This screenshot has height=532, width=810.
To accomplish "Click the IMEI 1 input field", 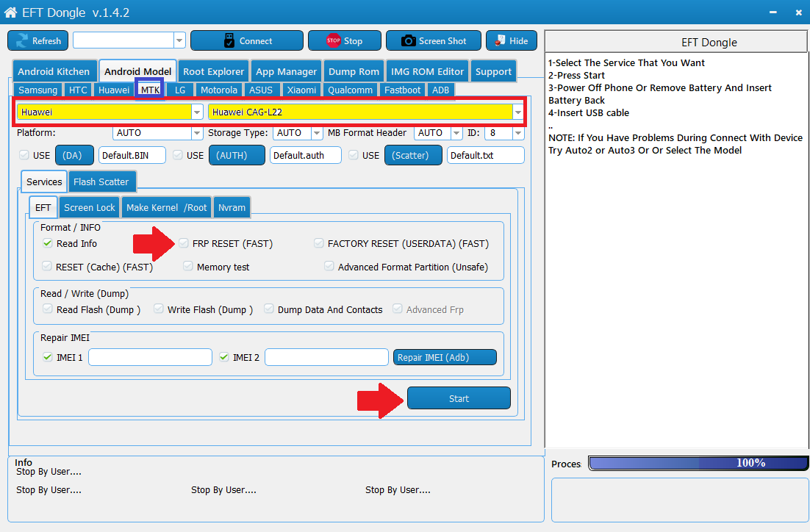I will (x=151, y=357).
